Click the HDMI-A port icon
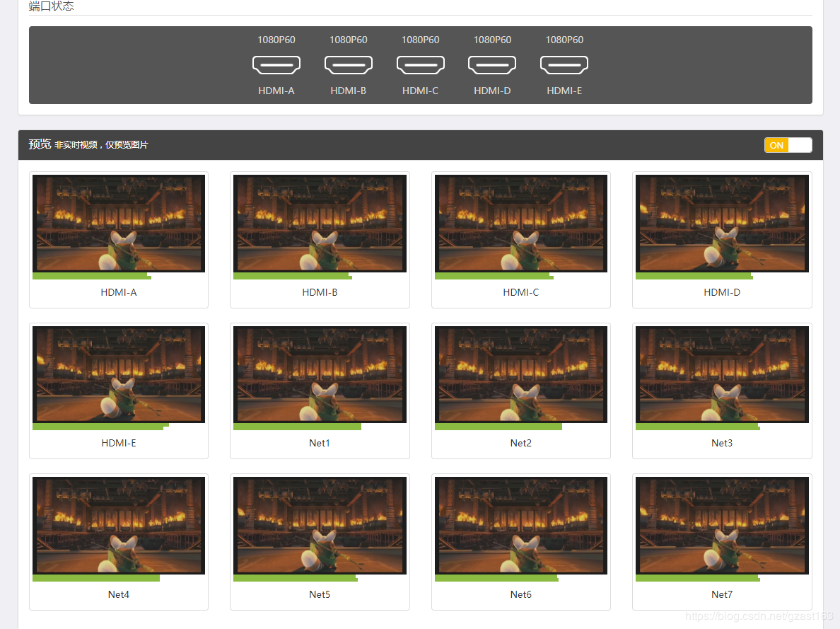 click(276, 65)
